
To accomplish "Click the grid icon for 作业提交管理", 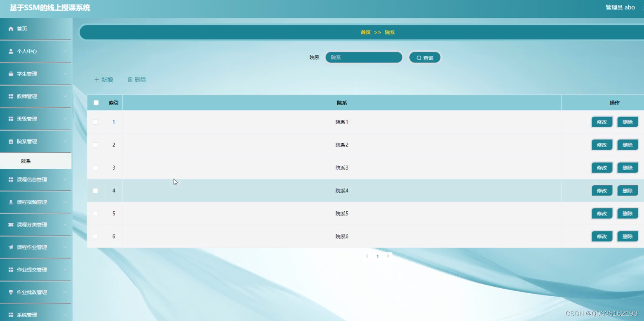I will 11,269.
